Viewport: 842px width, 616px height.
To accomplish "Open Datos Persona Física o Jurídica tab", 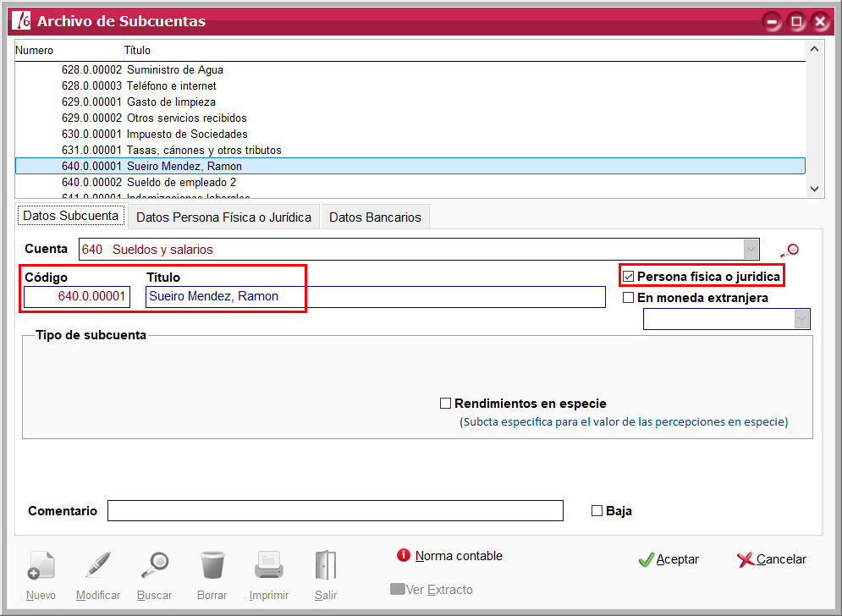I will coord(224,217).
